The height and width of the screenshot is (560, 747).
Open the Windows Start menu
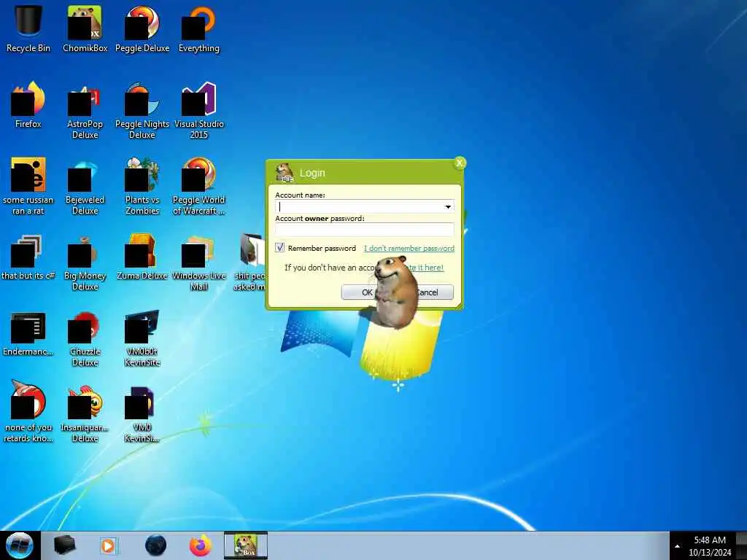20,545
